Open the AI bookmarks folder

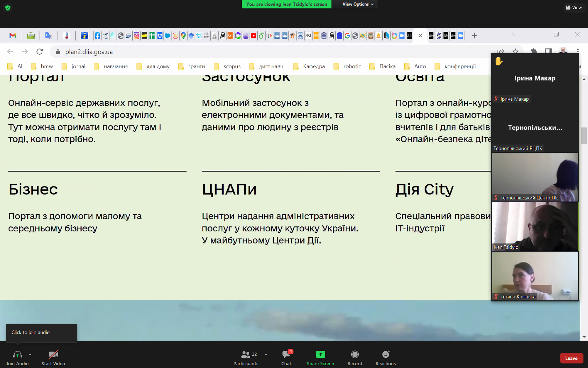[15, 66]
